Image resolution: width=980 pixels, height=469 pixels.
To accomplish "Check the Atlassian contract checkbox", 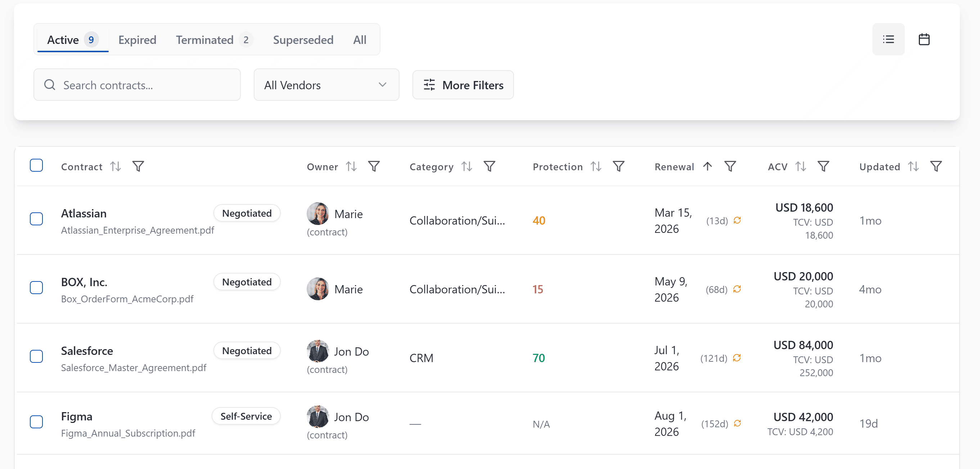I will point(36,219).
